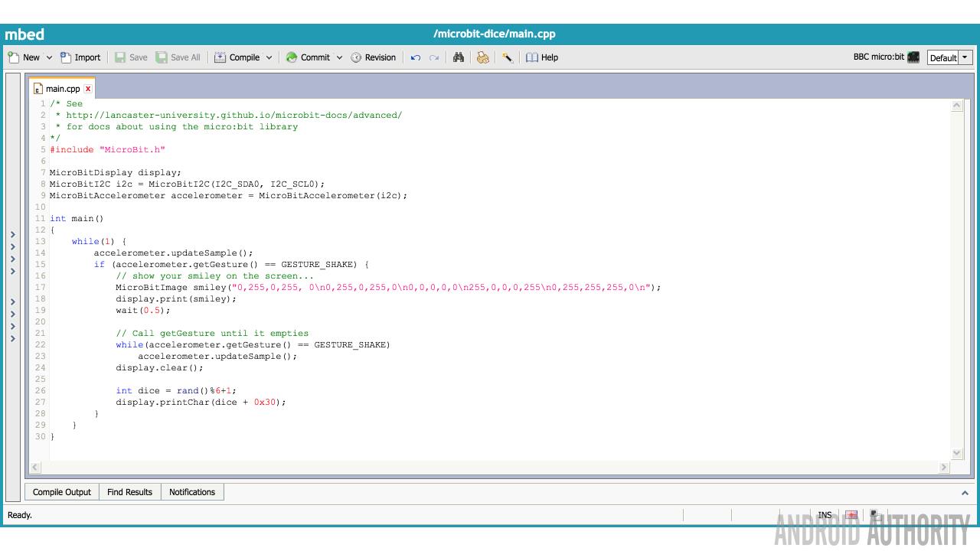Open the Compile dropdown arrow
Image resolution: width=980 pixels, height=551 pixels.
pyautogui.click(x=269, y=57)
